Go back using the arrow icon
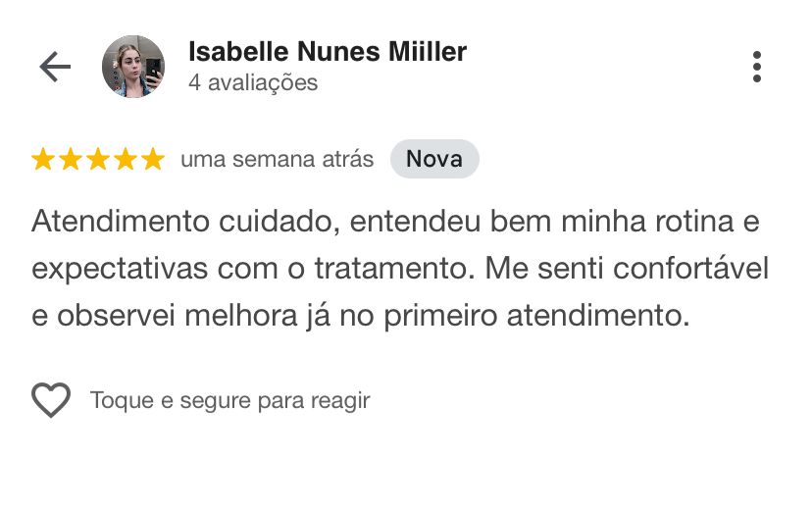The image size is (812, 508). click(55, 67)
